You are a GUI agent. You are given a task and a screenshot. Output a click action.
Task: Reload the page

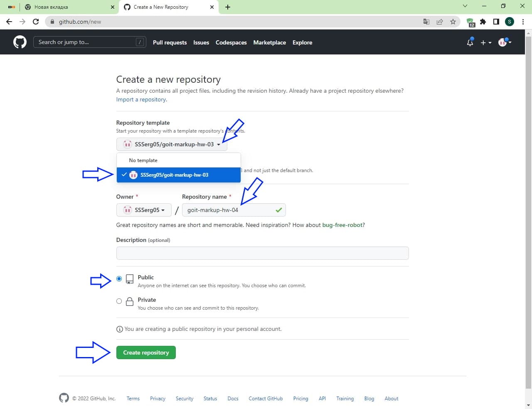(36, 22)
